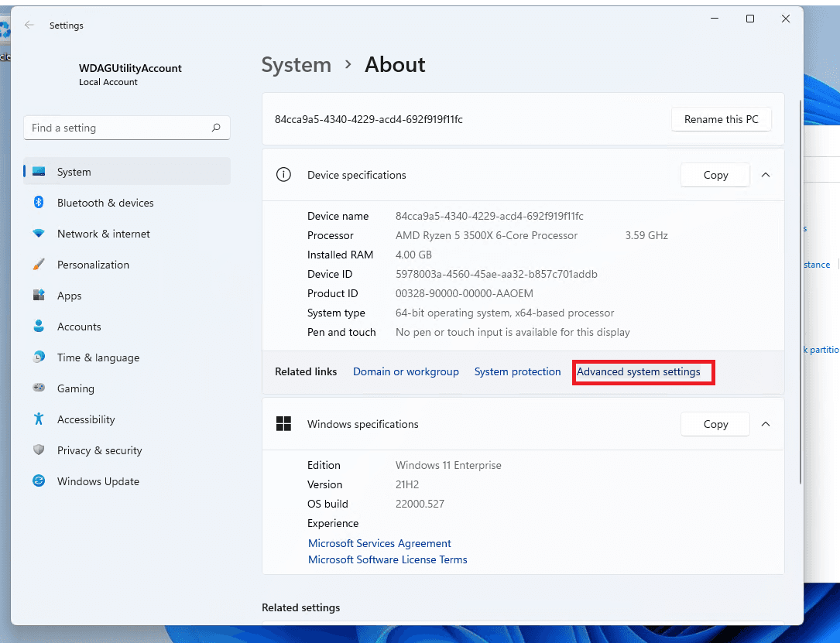Viewport: 840px width, 643px height.
Task: Click the 3.59 GHz processor speed
Action: 646,235
